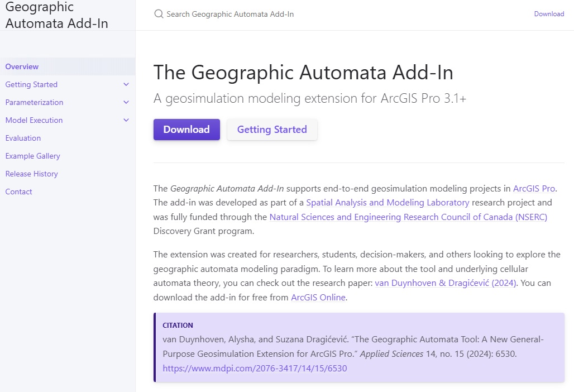Image resolution: width=574 pixels, height=392 pixels.
Task: Select Overview in the sidebar
Action: click(22, 66)
